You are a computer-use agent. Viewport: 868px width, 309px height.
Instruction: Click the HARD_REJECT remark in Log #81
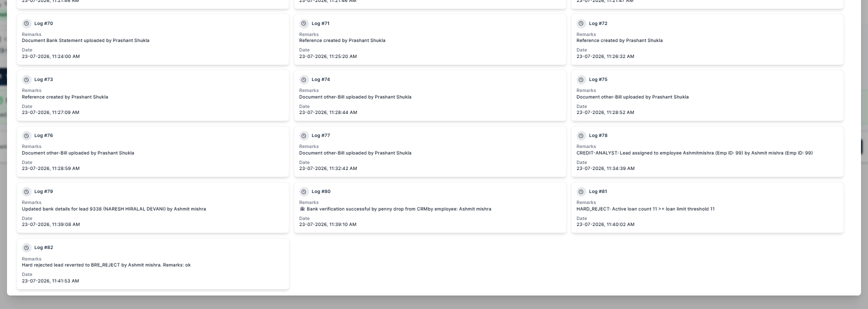pyautogui.click(x=645, y=209)
